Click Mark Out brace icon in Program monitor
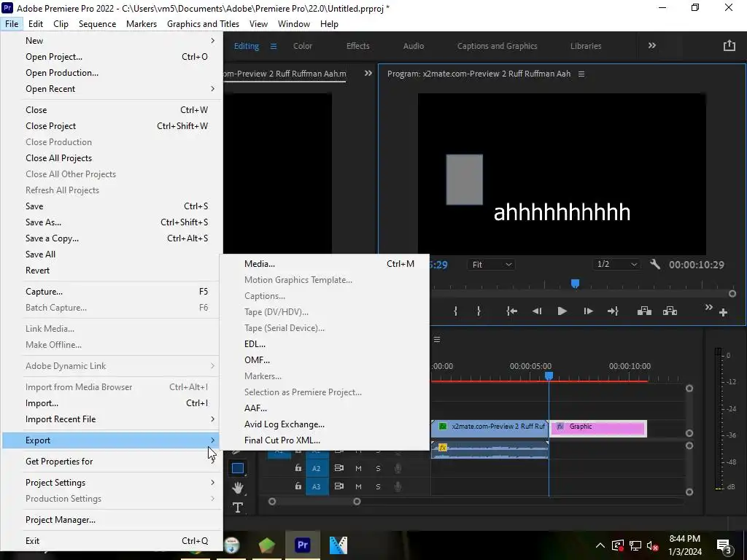Screen dimensions: 747x560 pyautogui.click(x=479, y=311)
